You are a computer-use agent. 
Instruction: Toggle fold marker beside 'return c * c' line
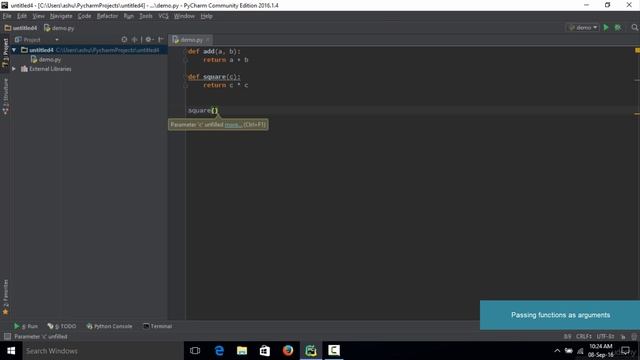(185, 85)
